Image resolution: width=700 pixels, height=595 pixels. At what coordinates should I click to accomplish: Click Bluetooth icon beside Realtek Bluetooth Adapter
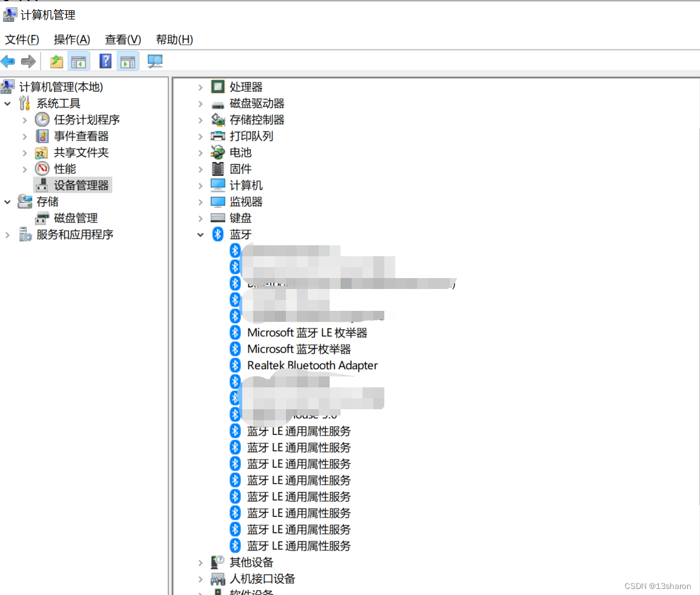(x=236, y=365)
